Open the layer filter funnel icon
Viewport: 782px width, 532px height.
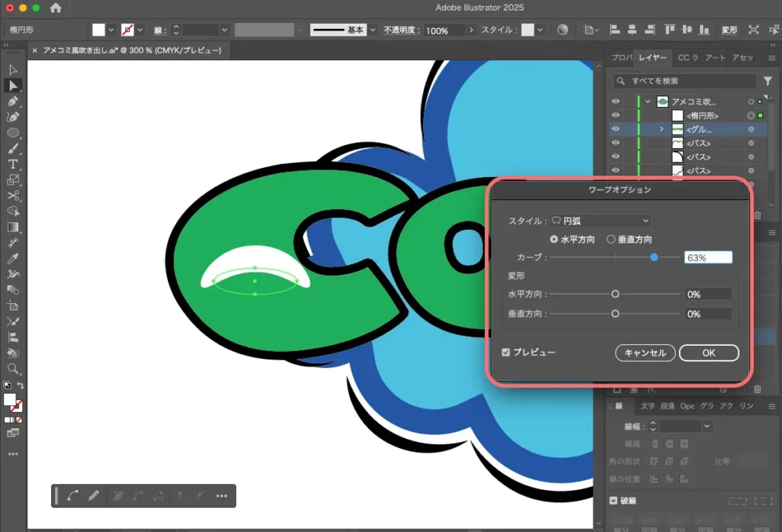point(767,81)
